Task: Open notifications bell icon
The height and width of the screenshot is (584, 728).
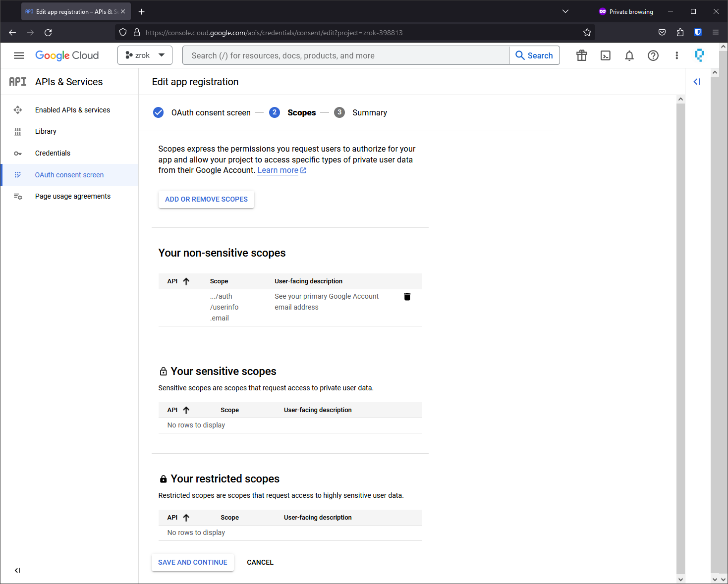Action: click(x=629, y=55)
